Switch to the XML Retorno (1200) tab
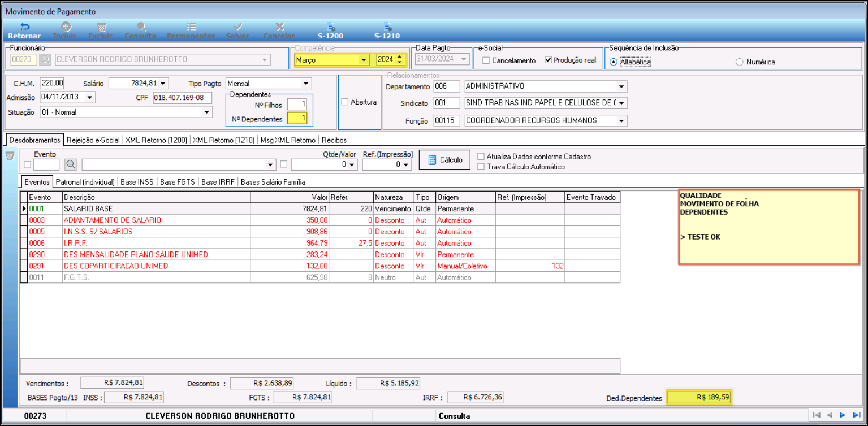This screenshot has width=868, height=426. (156, 140)
